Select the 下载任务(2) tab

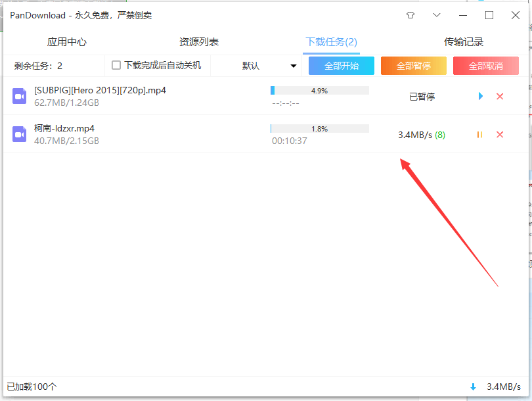pyautogui.click(x=331, y=42)
